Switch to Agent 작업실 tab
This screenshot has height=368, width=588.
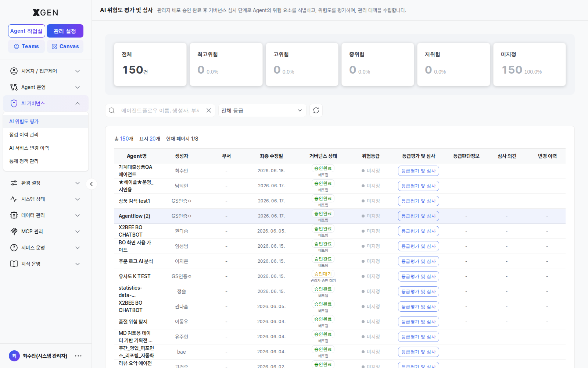pos(26,31)
